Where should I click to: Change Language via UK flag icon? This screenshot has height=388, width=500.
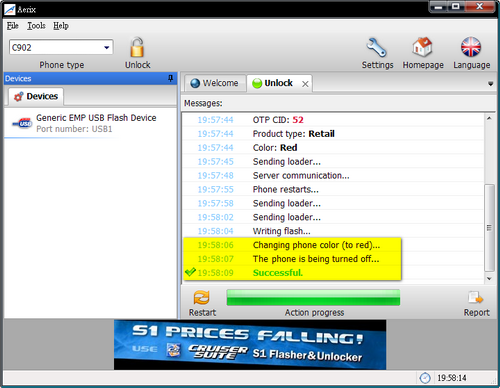click(471, 47)
